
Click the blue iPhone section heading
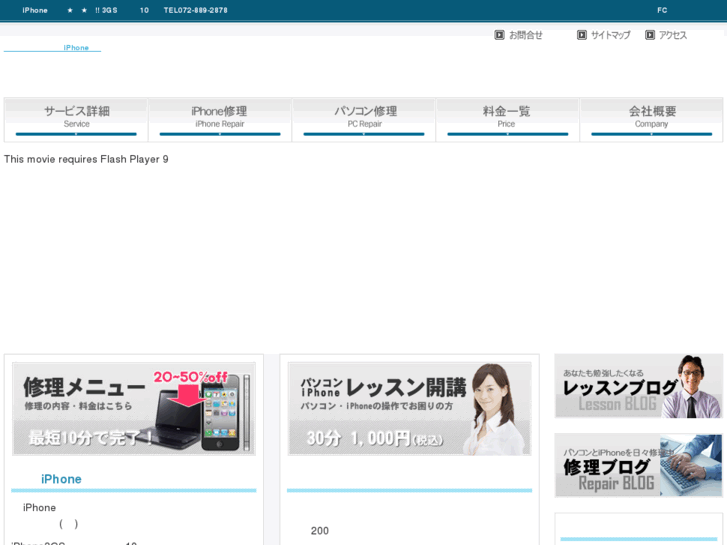pyautogui.click(x=61, y=479)
